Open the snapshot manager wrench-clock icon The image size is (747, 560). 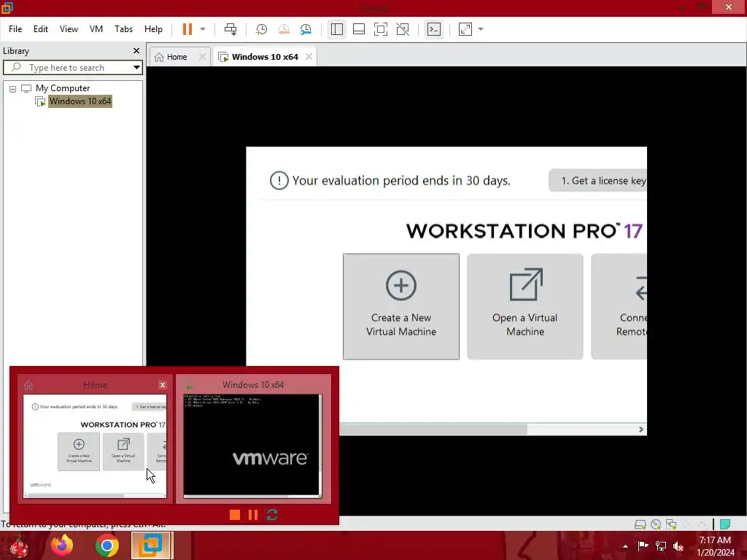(306, 29)
